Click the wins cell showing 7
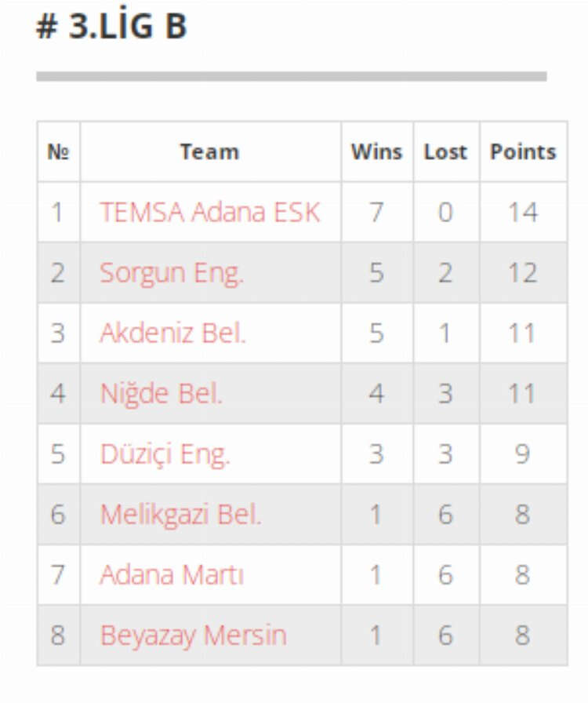Screen dimensions: 588x703 coord(376,213)
